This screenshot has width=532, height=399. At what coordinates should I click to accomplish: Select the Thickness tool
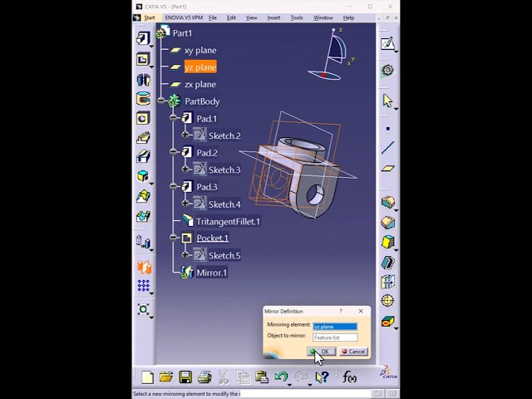click(388, 282)
